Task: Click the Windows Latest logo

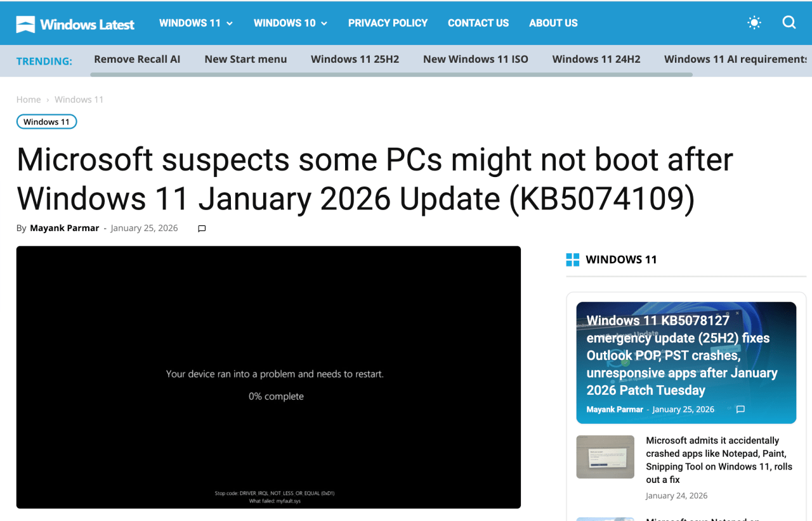Action: (x=75, y=24)
